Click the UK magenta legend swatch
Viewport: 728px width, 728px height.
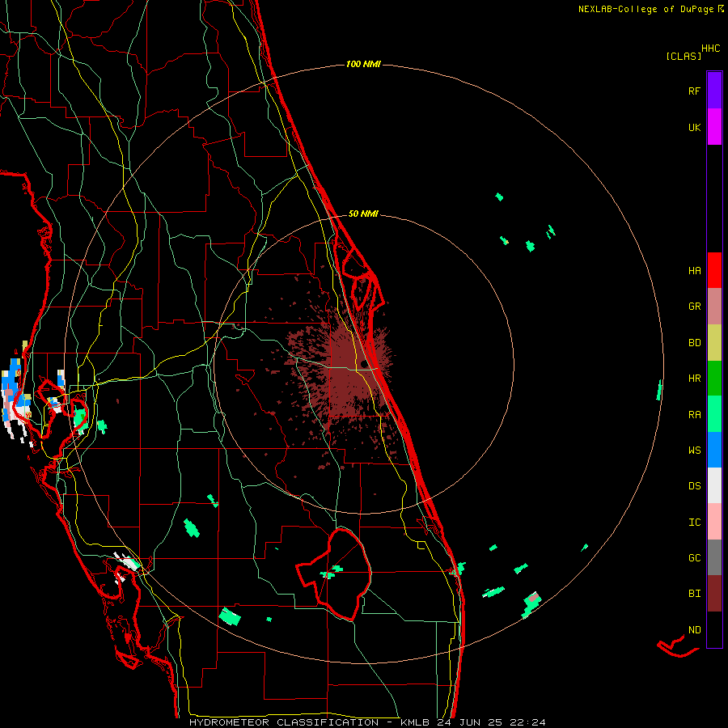tap(714, 127)
